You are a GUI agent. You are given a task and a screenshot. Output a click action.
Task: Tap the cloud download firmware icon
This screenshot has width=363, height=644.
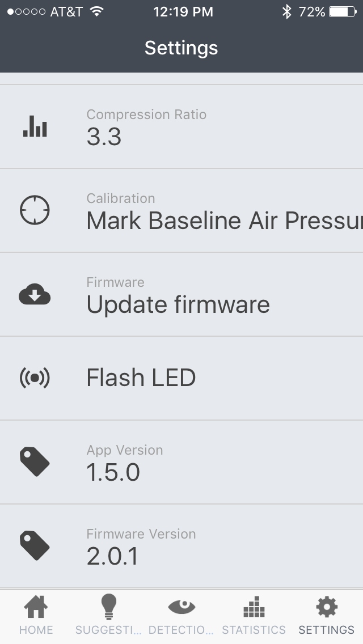[35, 295]
